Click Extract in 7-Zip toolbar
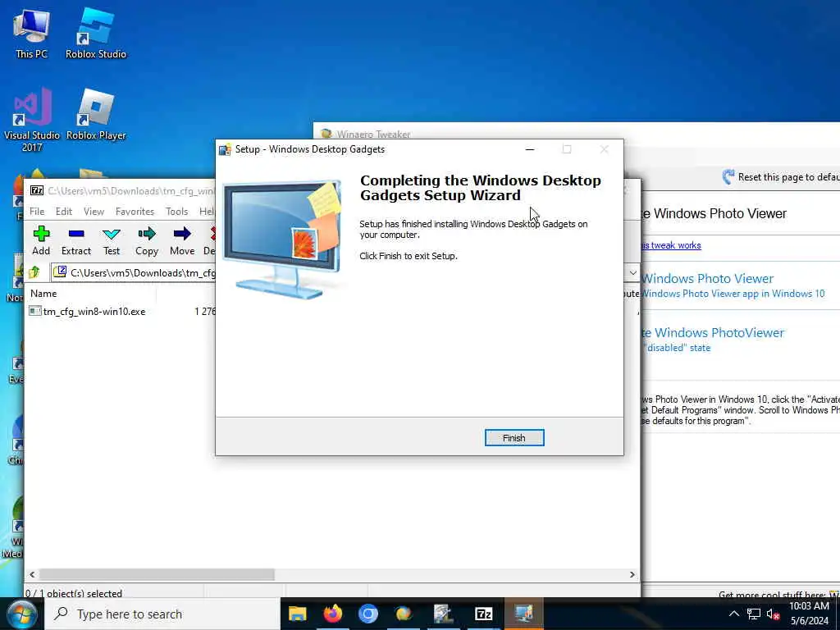Image resolution: width=840 pixels, height=630 pixels. pyautogui.click(x=76, y=240)
